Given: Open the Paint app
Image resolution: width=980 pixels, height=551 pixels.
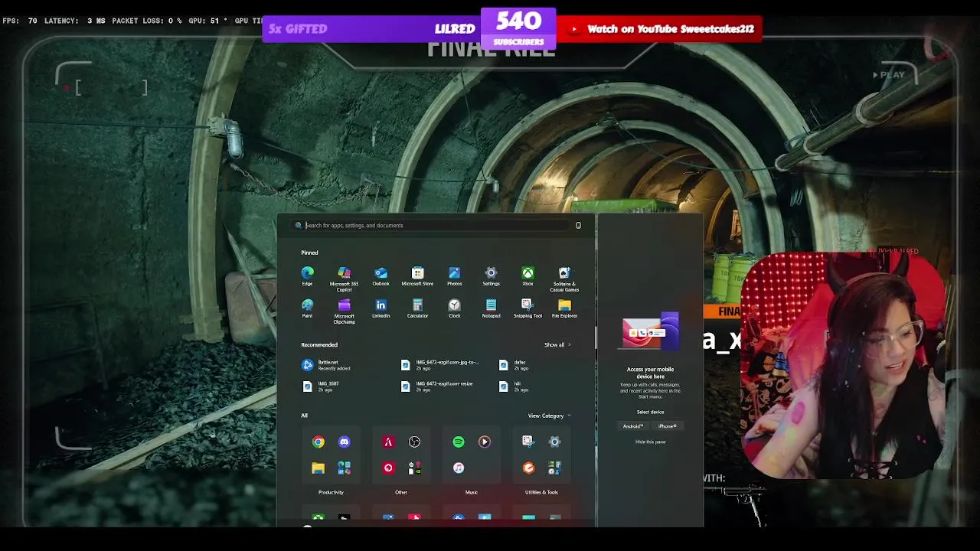Looking at the screenshot, I should 307,308.
